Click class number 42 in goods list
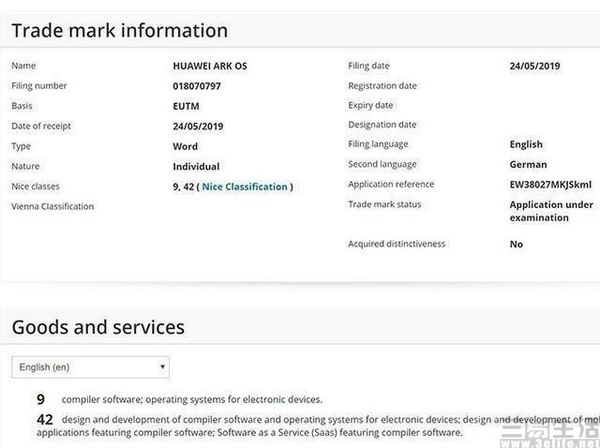The width and height of the screenshot is (600, 448). click(x=44, y=420)
